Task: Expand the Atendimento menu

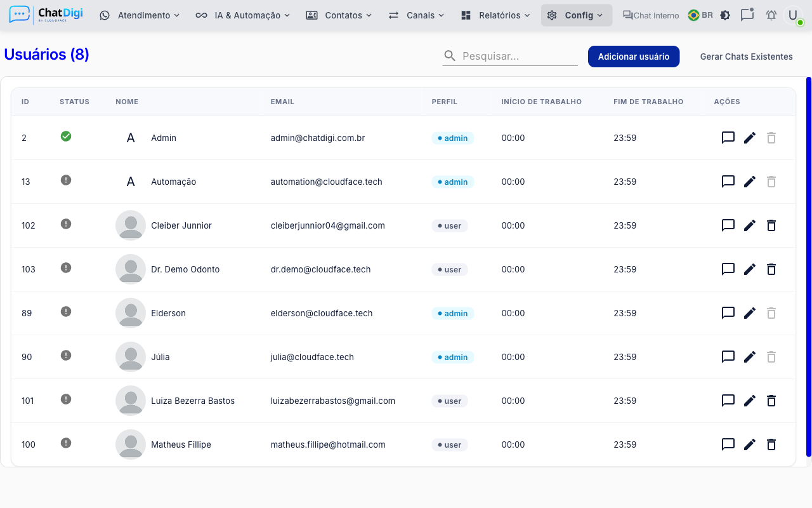Action: (x=140, y=15)
